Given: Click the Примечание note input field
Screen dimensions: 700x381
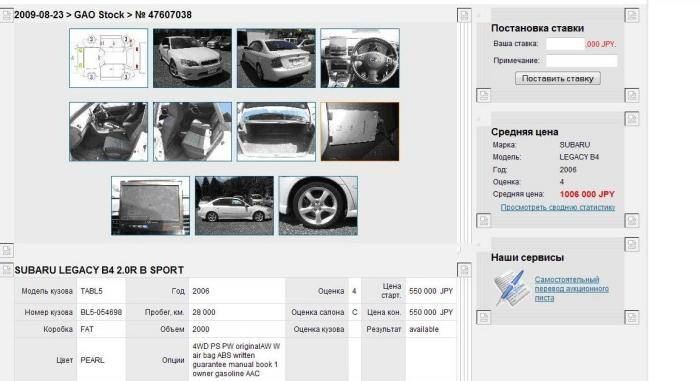Looking at the screenshot, I should (x=582, y=61).
